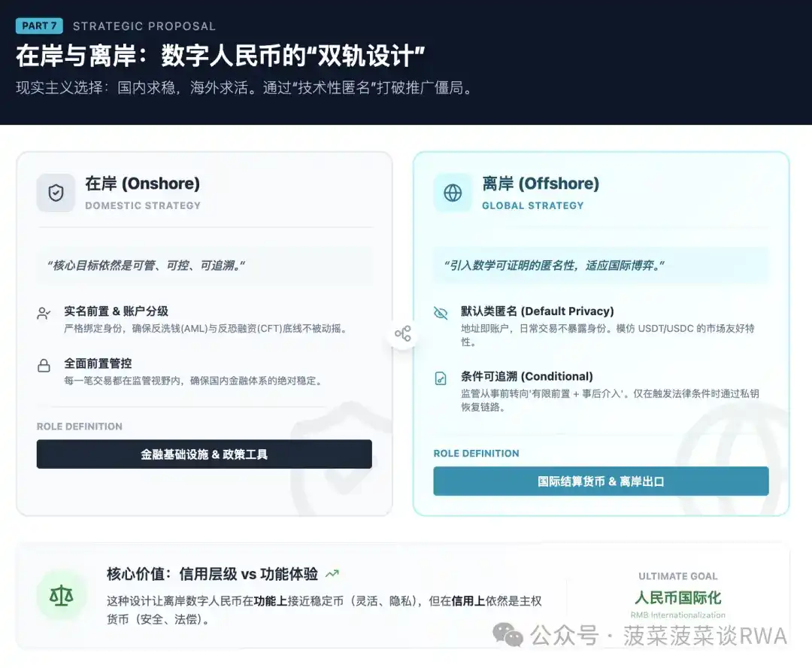
Task: Select the PART 7 badge
Action: 39,26
